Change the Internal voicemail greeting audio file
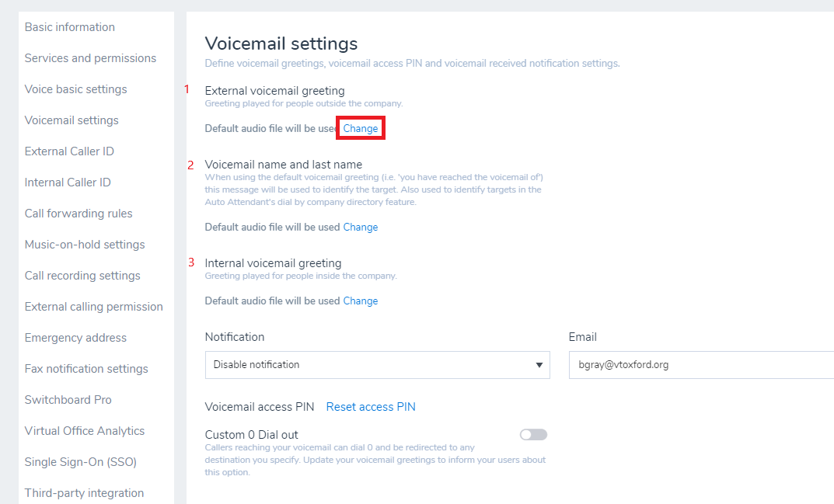The image size is (834, 504). (x=360, y=301)
